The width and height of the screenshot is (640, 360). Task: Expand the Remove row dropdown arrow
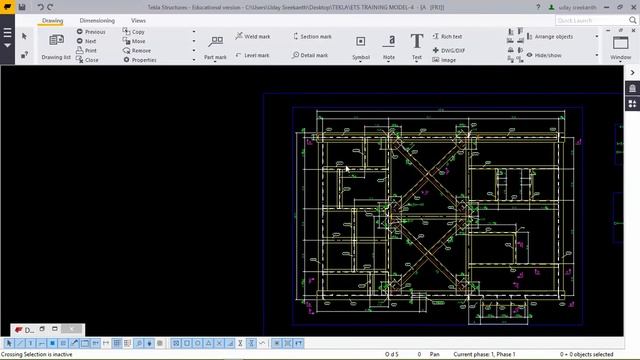tap(194, 51)
